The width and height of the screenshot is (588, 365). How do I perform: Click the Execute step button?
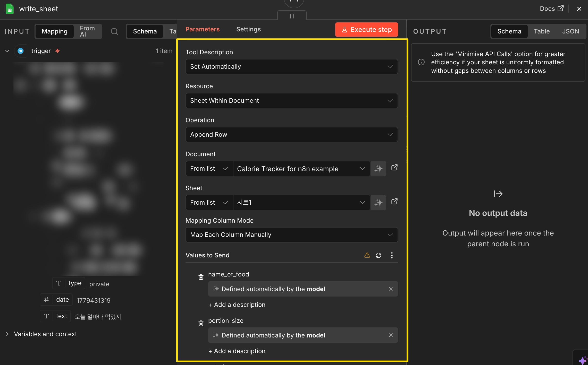[367, 30]
